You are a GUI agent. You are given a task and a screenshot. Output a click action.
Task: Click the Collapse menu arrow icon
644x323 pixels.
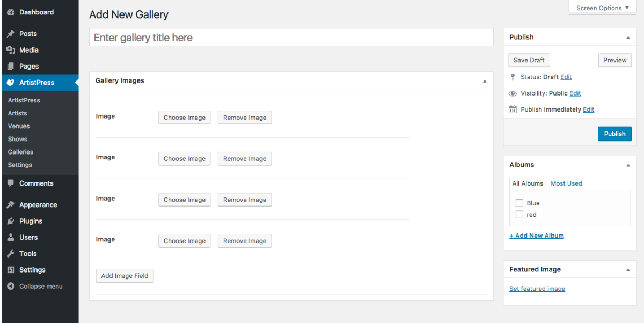click(10, 287)
